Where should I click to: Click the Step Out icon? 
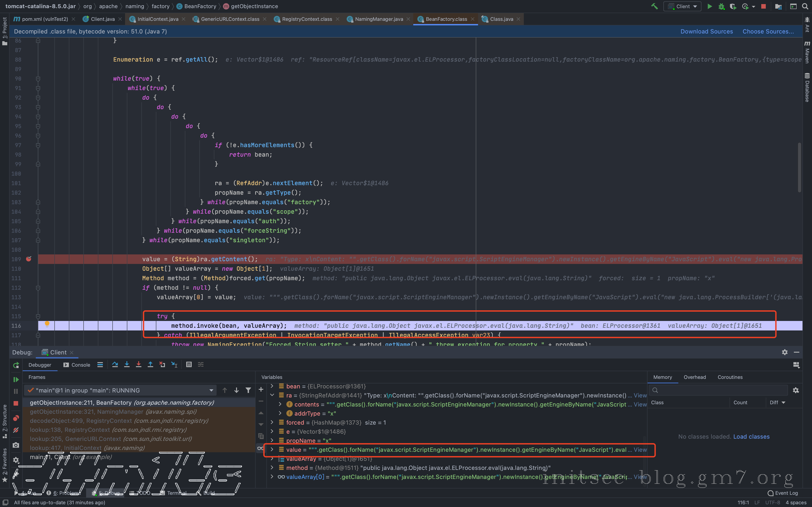(x=150, y=364)
